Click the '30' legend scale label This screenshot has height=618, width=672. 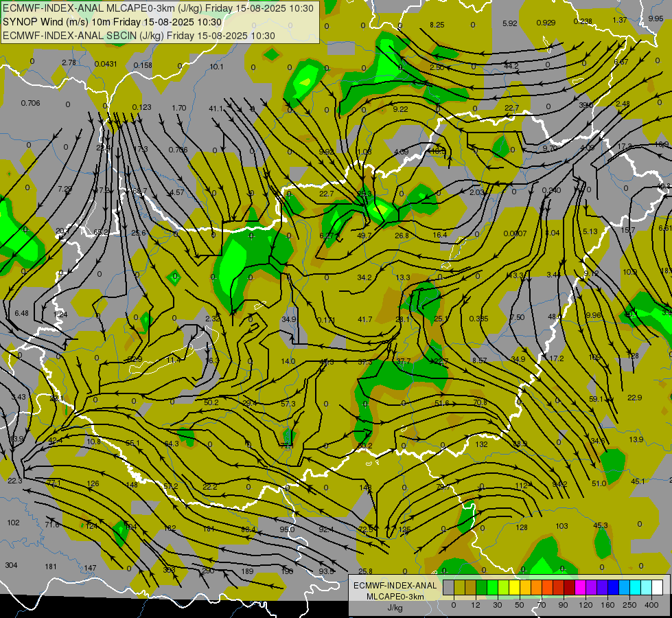pos(497,605)
